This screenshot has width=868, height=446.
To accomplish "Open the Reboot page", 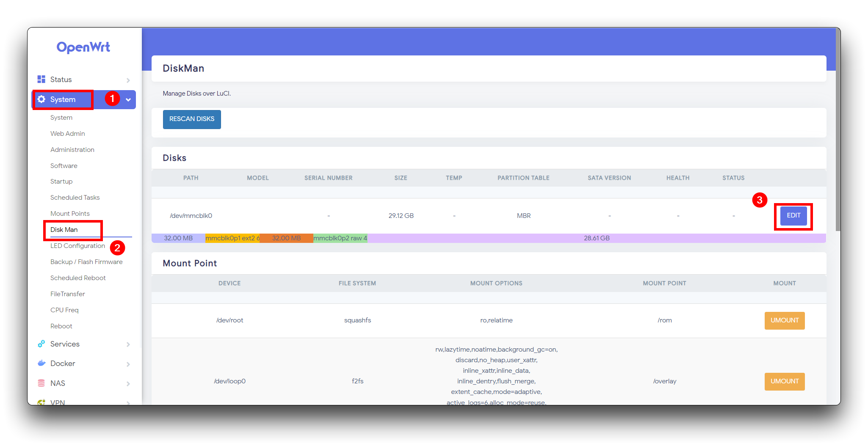I will tap(61, 326).
